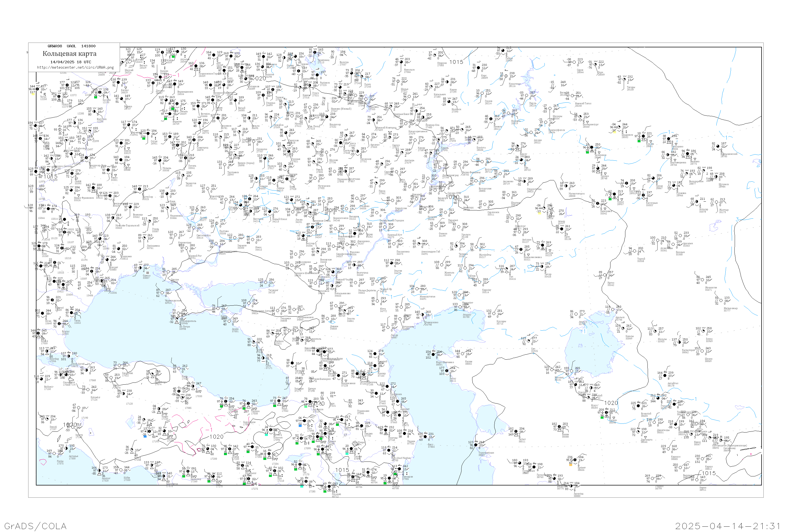This screenshot has height=532, width=798.
Task: Click the filled station circle near Баку 37864
Action: 425,437
